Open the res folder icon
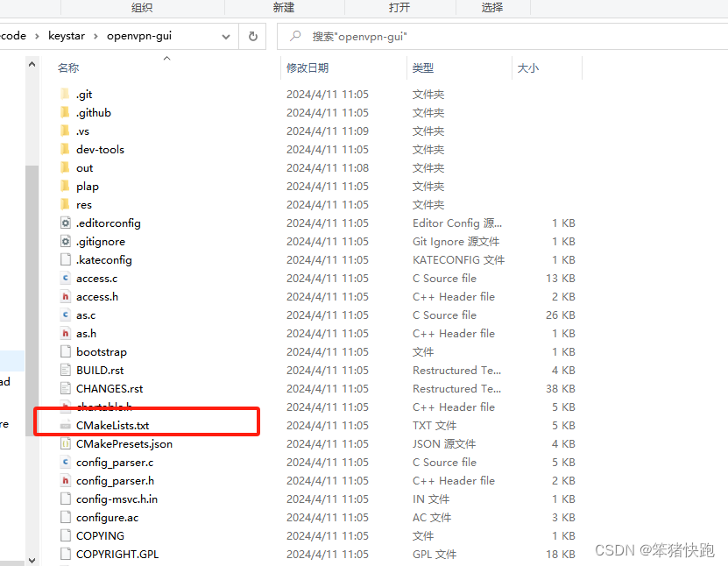728x566 pixels. coord(65,204)
